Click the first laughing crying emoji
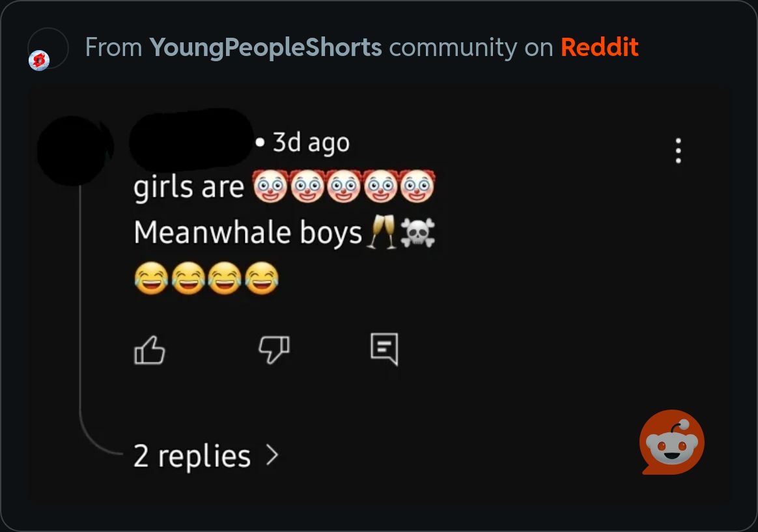The width and height of the screenshot is (758, 532). click(x=151, y=278)
